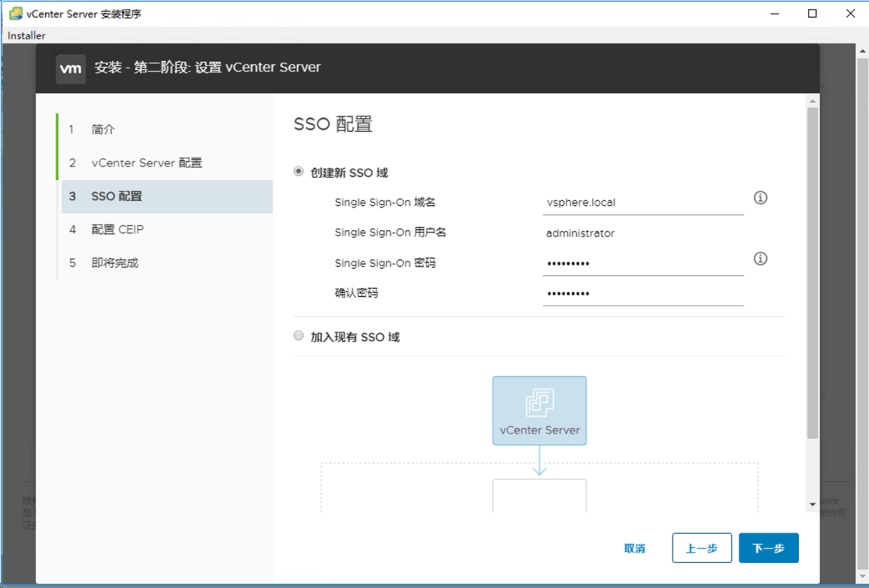Click the 安装 - 第二阶段 title text
Image resolution: width=869 pixels, height=588 pixels.
point(208,68)
